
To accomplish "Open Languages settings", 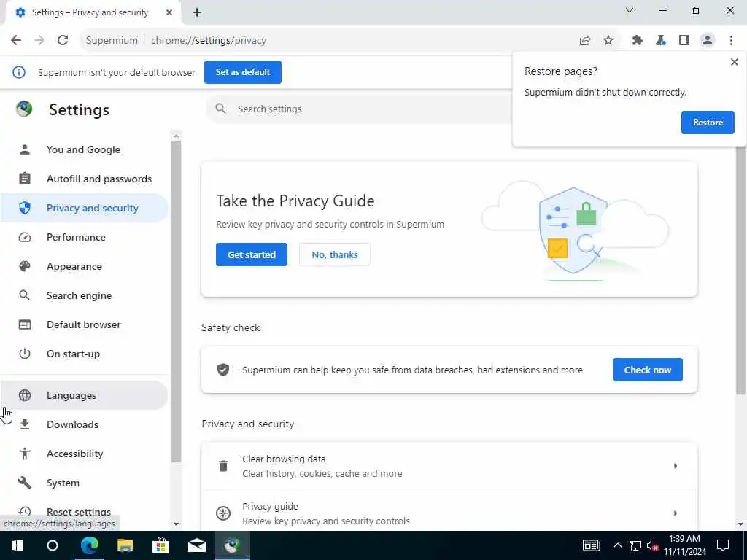I will [x=85, y=395].
